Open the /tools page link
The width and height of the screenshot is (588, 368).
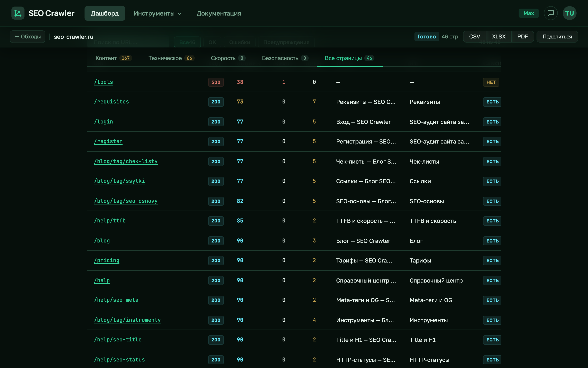[104, 82]
